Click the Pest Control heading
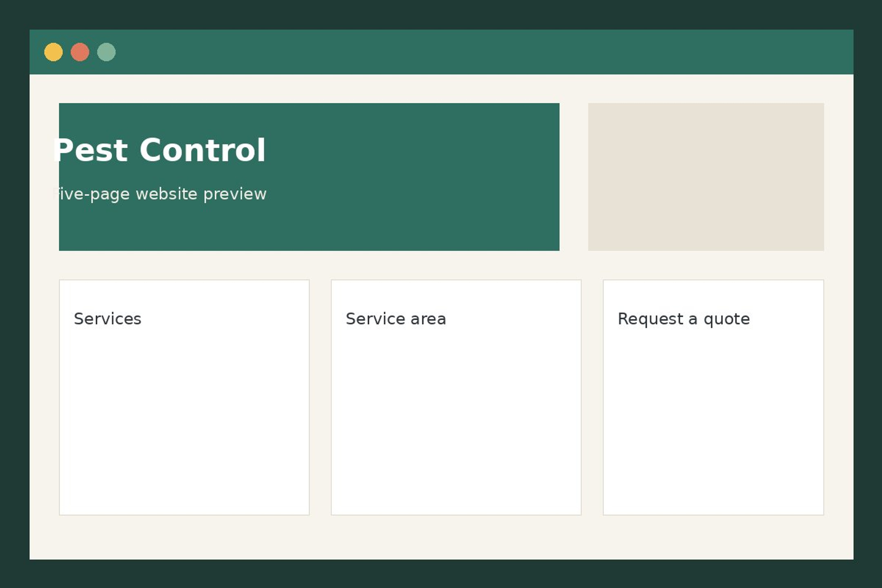Screen dimensions: 882x588 tap(159, 150)
